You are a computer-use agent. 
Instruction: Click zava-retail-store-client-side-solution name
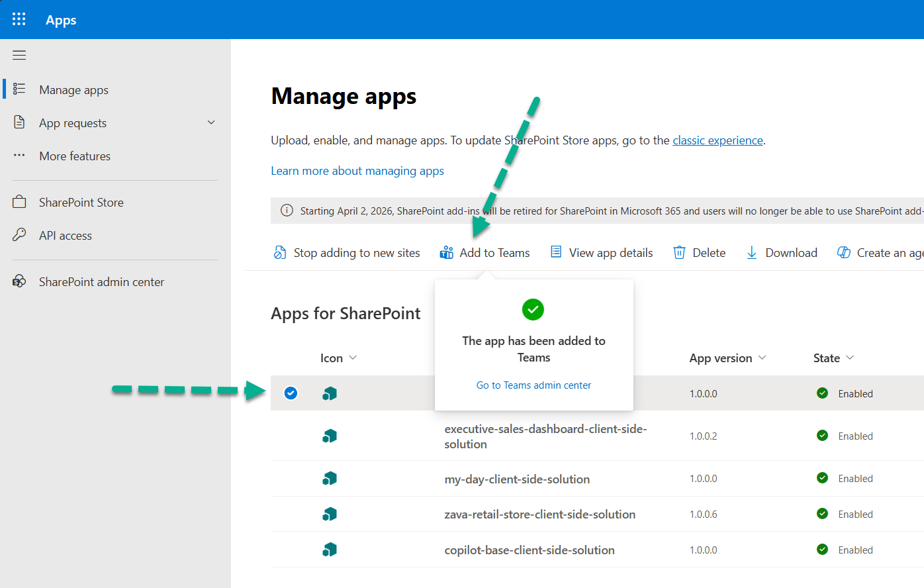[x=539, y=514]
